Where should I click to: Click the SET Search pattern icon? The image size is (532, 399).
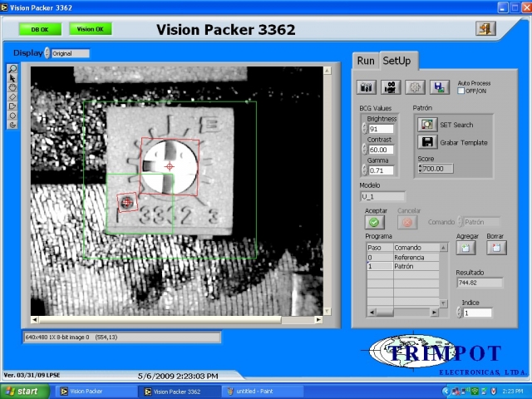(x=427, y=125)
